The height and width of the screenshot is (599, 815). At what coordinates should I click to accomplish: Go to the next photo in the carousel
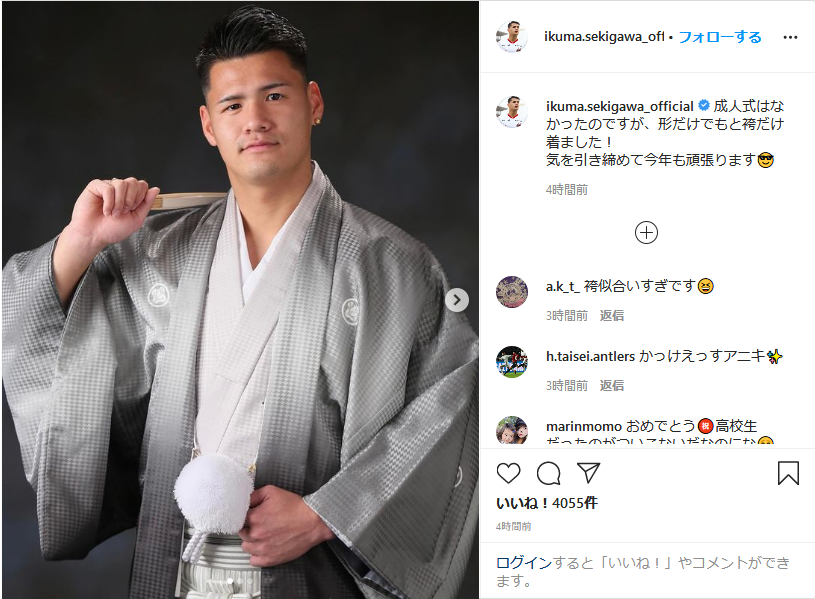[457, 300]
